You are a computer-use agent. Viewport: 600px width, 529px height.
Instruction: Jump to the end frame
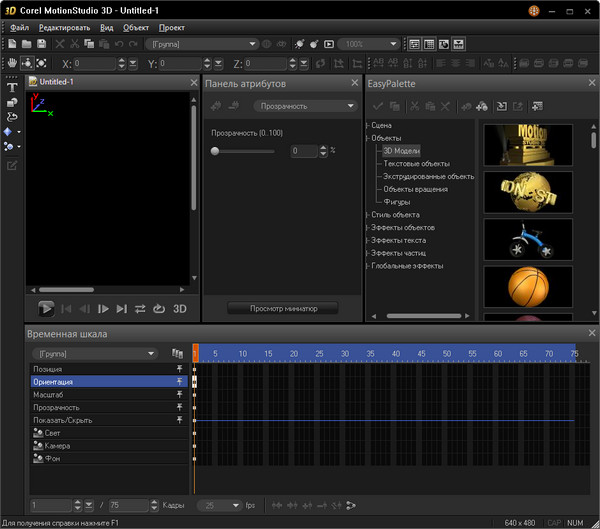pyautogui.click(x=122, y=309)
